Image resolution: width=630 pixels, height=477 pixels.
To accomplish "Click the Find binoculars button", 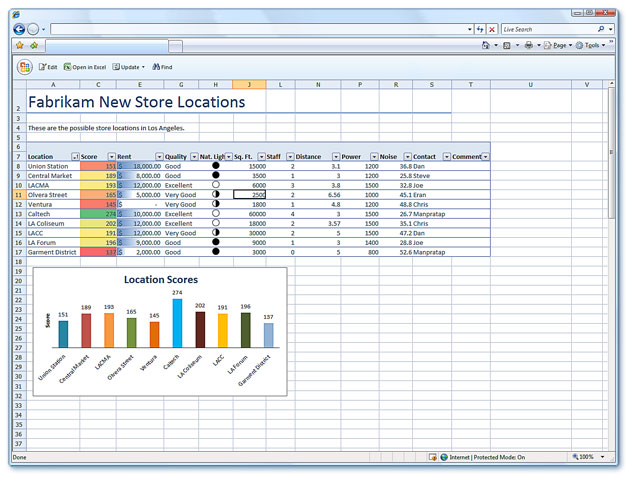I will 162,67.
